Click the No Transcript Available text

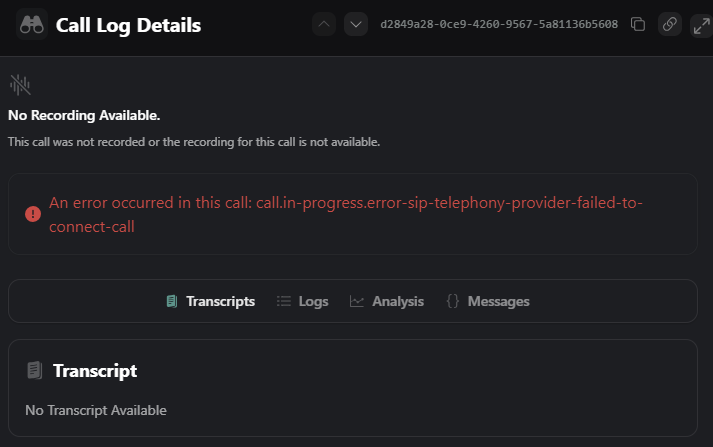(x=96, y=410)
